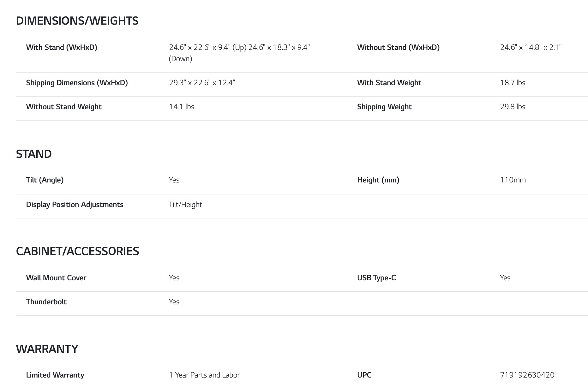This screenshot has height=387, width=588.
Task: Click the Wall Mount Cover label
Action: (56, 278)
